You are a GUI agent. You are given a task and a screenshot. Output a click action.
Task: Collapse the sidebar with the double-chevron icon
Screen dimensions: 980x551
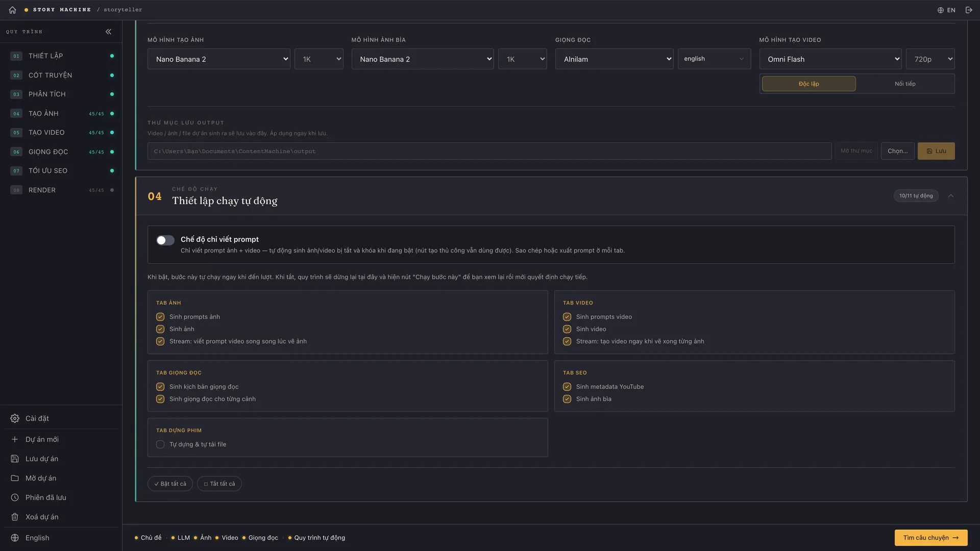click(x=108, y=32)
